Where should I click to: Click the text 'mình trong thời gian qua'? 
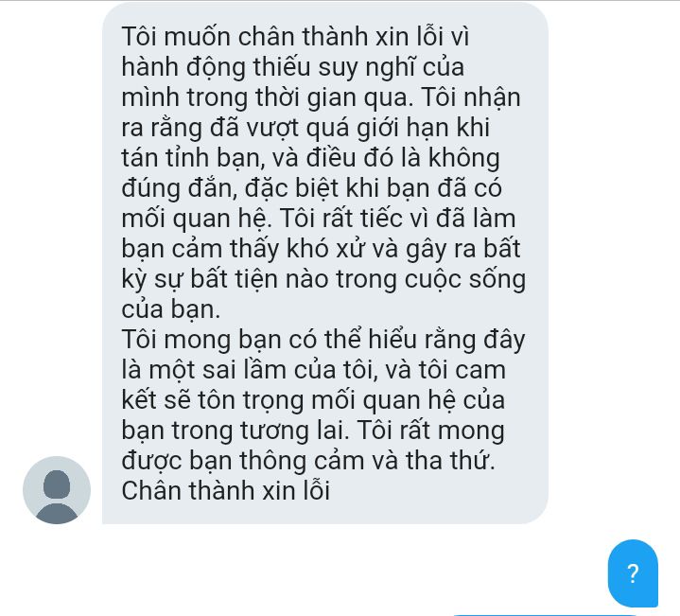[x=265, y=97]
